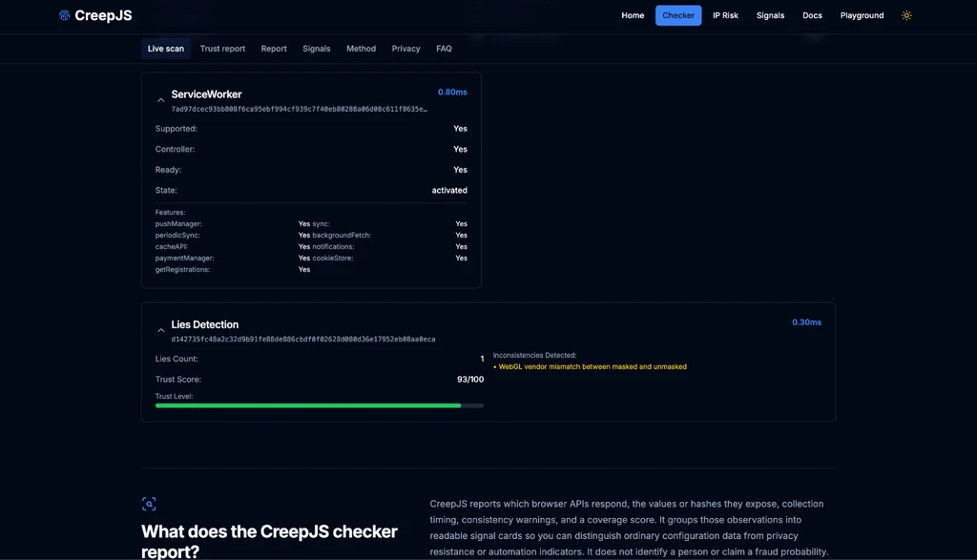Collapse the Lies Detection card
Viewport: 977px width, 560px height.
tap(160, 331)
